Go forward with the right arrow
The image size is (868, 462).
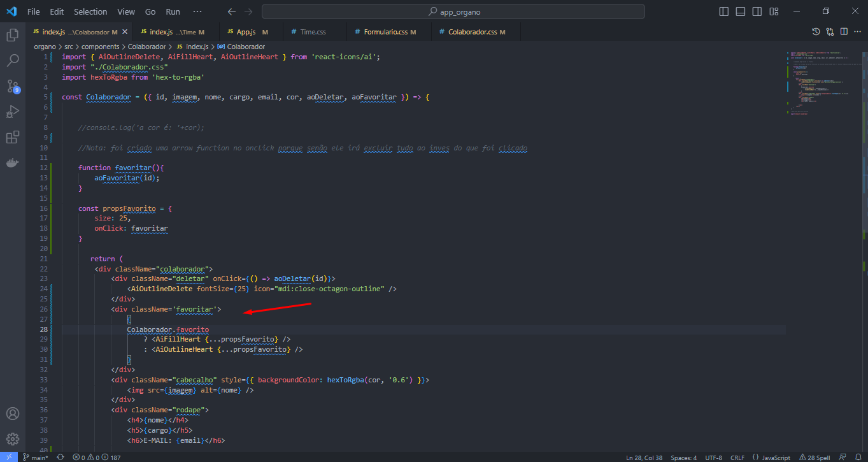(248, 11)
